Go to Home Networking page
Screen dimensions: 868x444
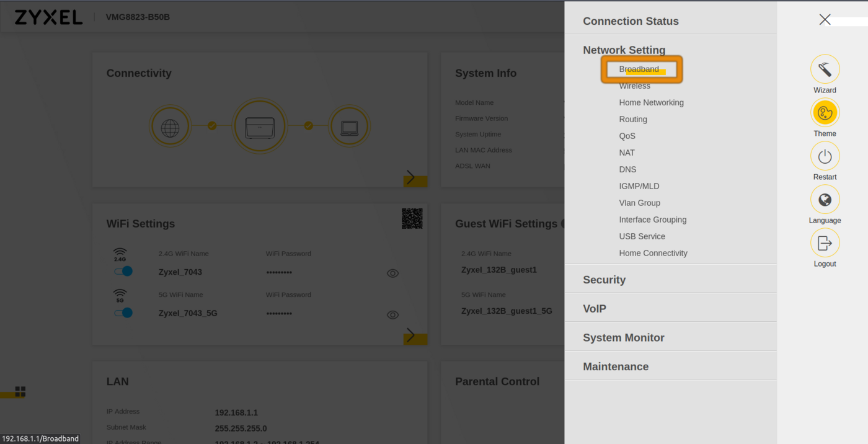[x=651, y=102]
